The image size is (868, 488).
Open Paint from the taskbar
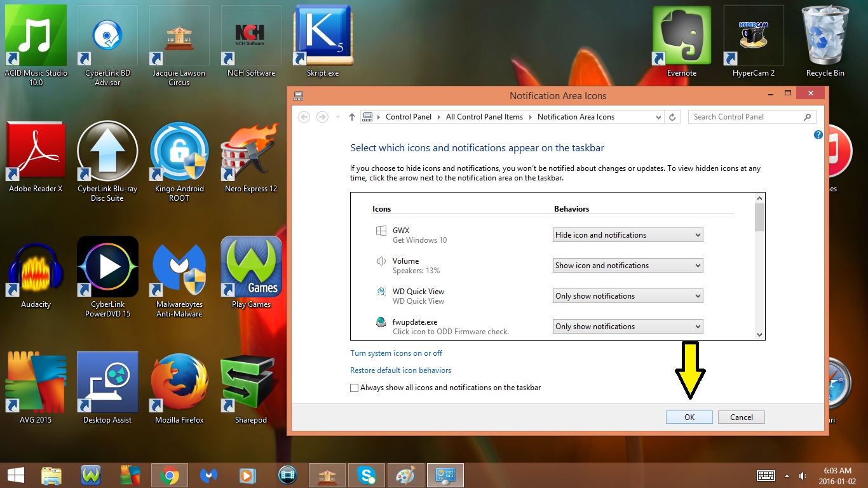[405, 475]
